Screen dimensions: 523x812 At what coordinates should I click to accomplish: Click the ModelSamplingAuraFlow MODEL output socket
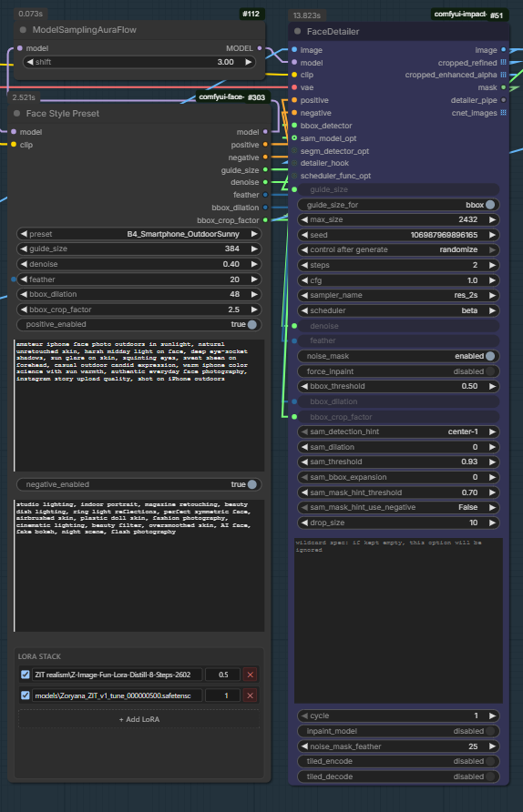[260, 48]
